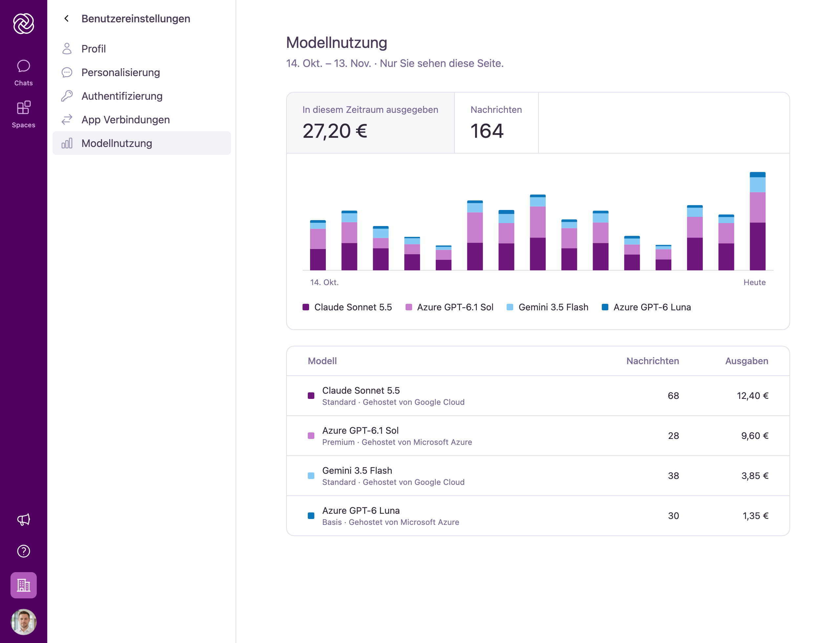Click the megaphone announcements icon
This screenshot has height=643, width=840.
(23, 519)
